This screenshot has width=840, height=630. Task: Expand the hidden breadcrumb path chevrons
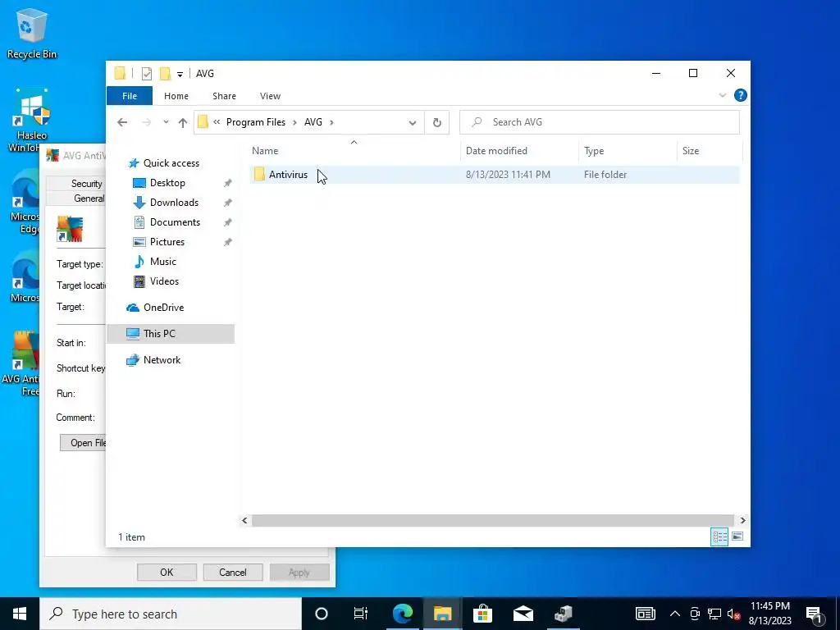click(217, 122)
